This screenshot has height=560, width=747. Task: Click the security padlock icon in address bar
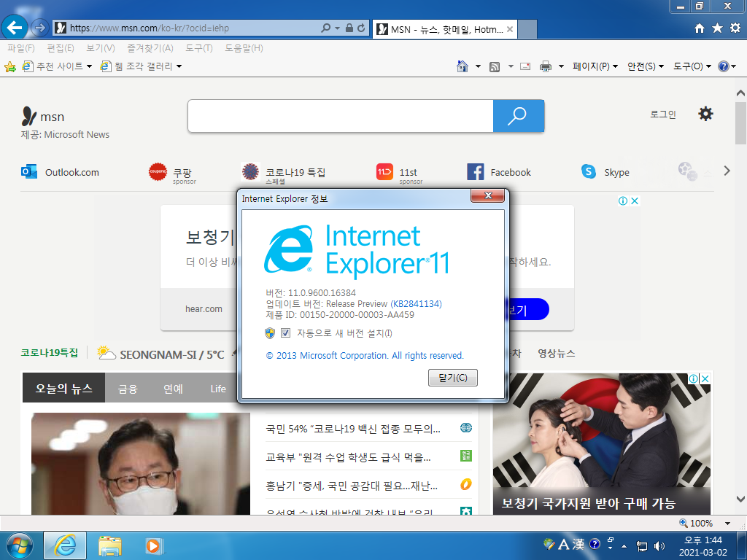click(x=349, y=28)
